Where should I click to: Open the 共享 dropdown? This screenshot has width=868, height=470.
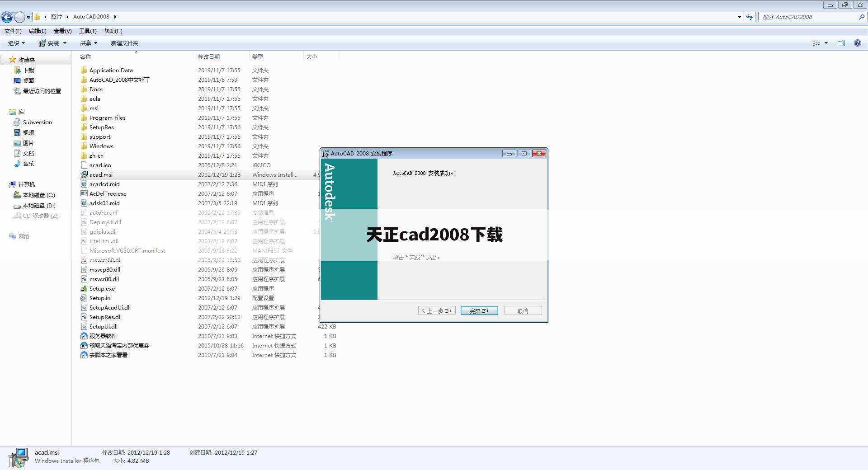pos(89,43)
